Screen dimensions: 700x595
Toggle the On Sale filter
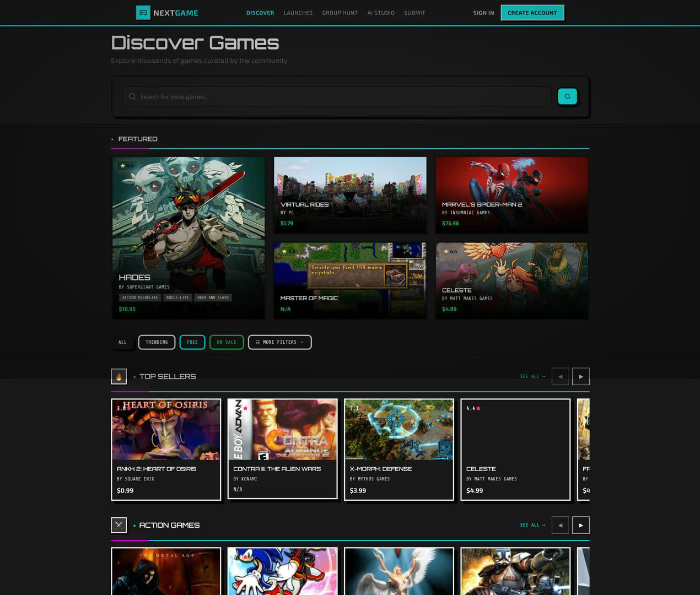[x=227, y=342]
